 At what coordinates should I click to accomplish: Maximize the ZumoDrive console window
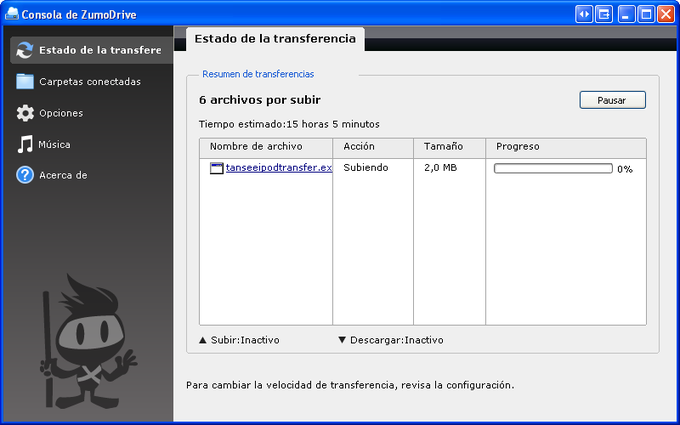(646, 14)
